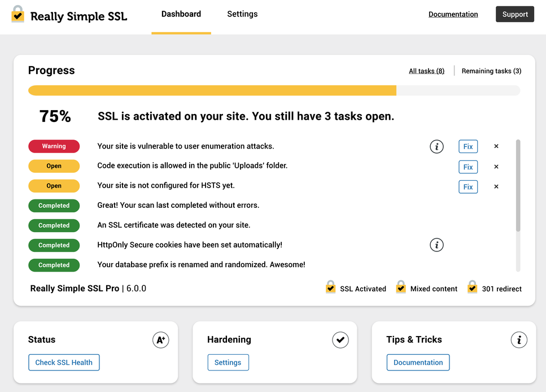
Task: Switch to the Dashboard tab
Action: (x=181, y=14)
